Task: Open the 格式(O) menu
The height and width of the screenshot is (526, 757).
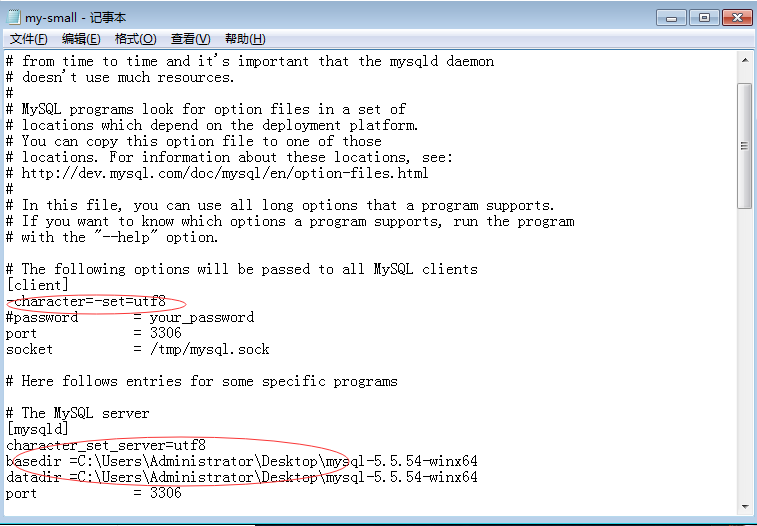Action: 136,39
